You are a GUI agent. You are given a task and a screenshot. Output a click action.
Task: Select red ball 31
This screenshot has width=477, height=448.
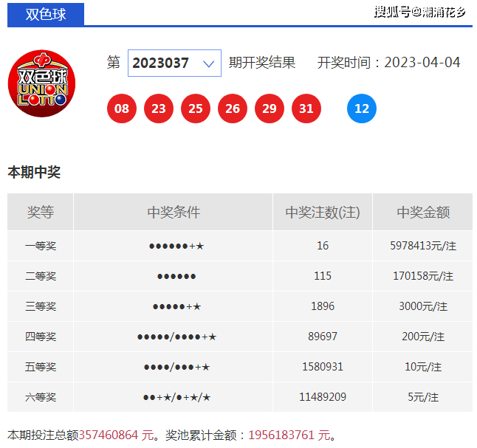pos(306,108)
